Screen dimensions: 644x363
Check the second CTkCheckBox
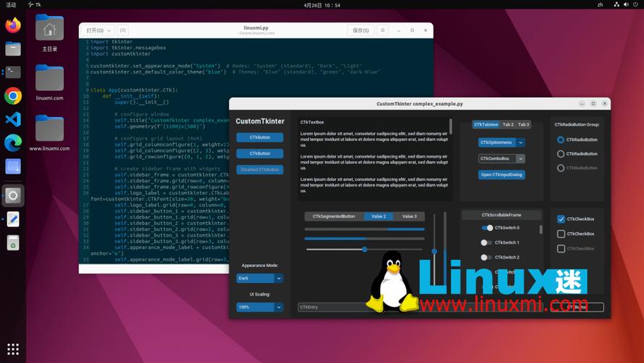[x=561, y=234]
